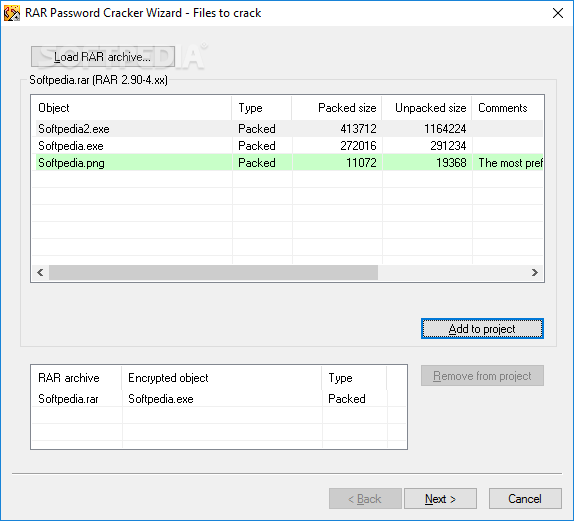Click the RAR Password Cracker app icon in title bar
The height and width of the screenshot is (521, 574).
12,13
